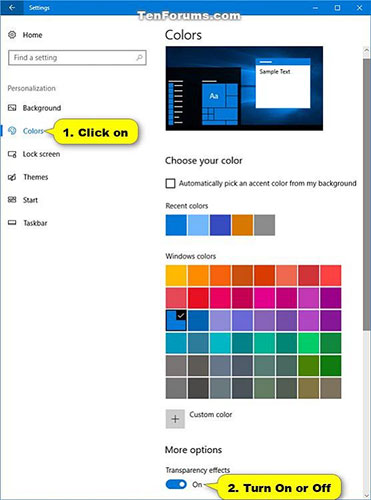The height and width of the screenshot is (500, 371).
Task: Click the plus icon for Custom color
Action: [175, 419]
